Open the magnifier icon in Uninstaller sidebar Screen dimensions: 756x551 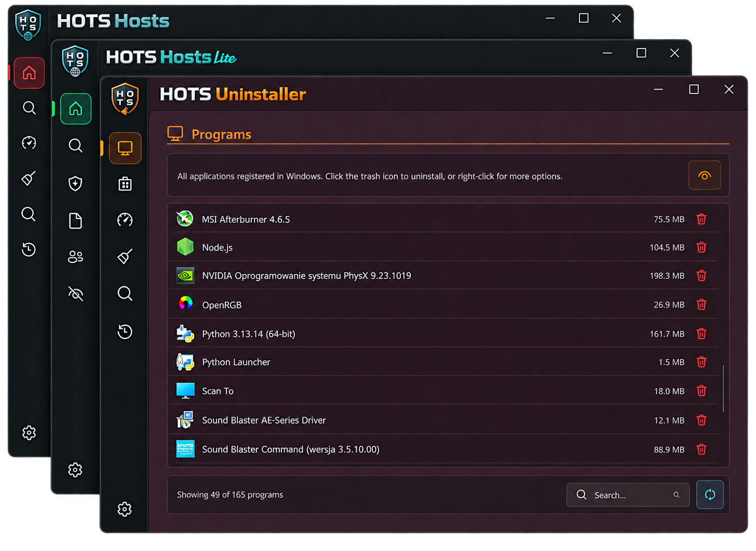pyautogui.click(x=125, y=293)
